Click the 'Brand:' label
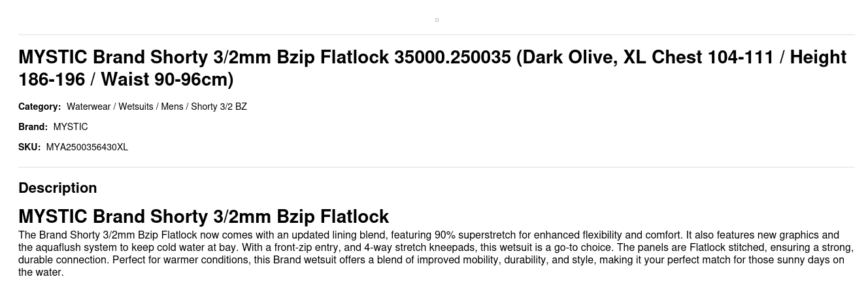The image size is (868, 298). (33, 127)
